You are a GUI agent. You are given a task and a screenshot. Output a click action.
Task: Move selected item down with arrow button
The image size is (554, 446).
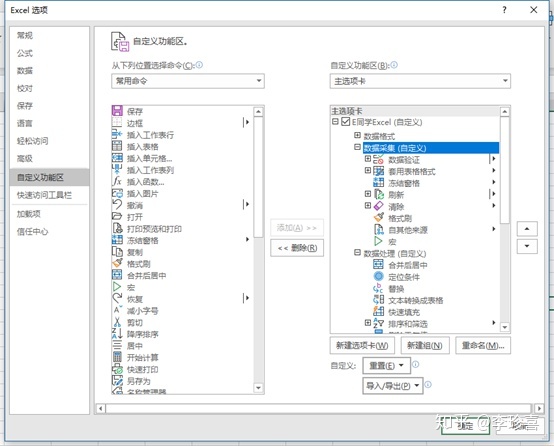click(x=527, y=246)
